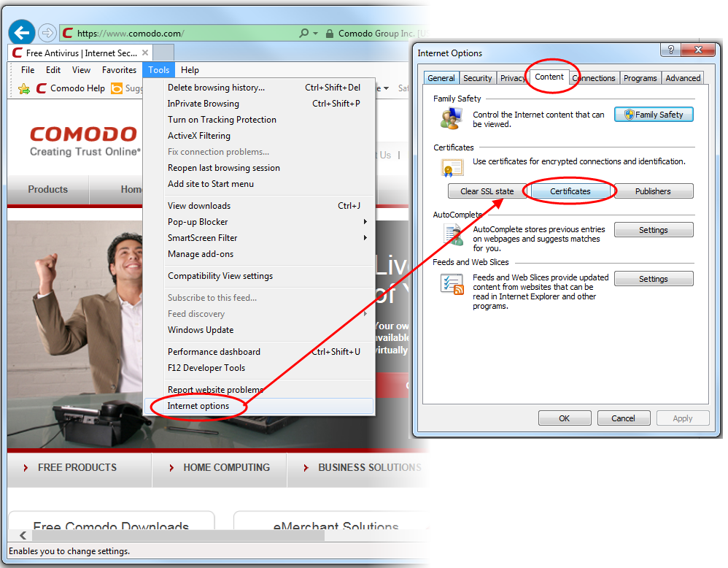Open Feeds and Web Slices Settings button
Image resolution: width=728 pixels, height=568 pixels.
[x=654, y=279]
